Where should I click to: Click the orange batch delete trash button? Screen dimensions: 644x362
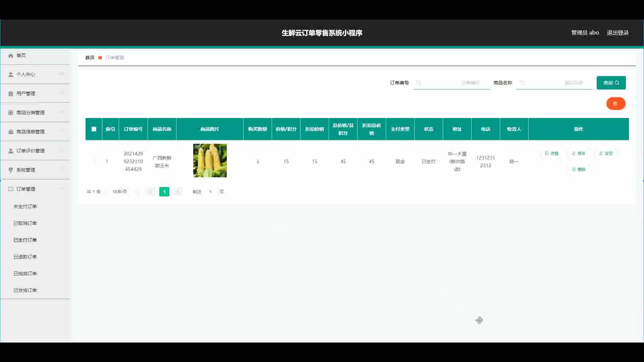click(615, 104)
